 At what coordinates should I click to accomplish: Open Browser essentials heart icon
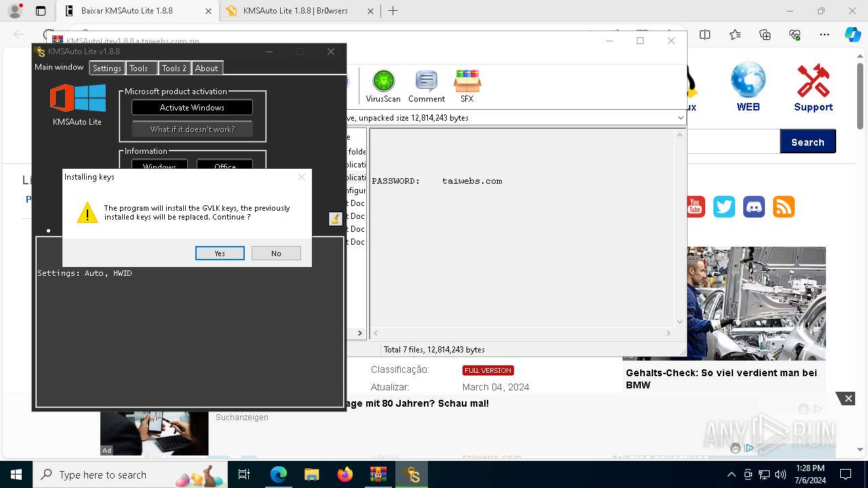click(795, 35)
